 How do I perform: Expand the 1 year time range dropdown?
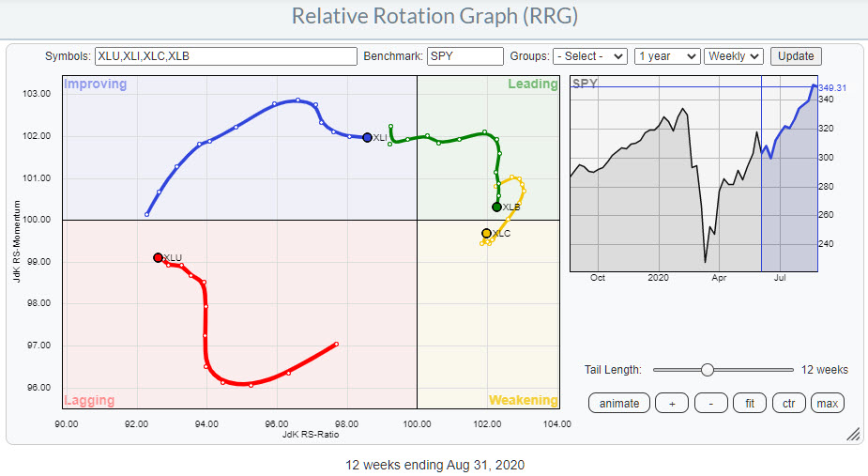[667, 56]
